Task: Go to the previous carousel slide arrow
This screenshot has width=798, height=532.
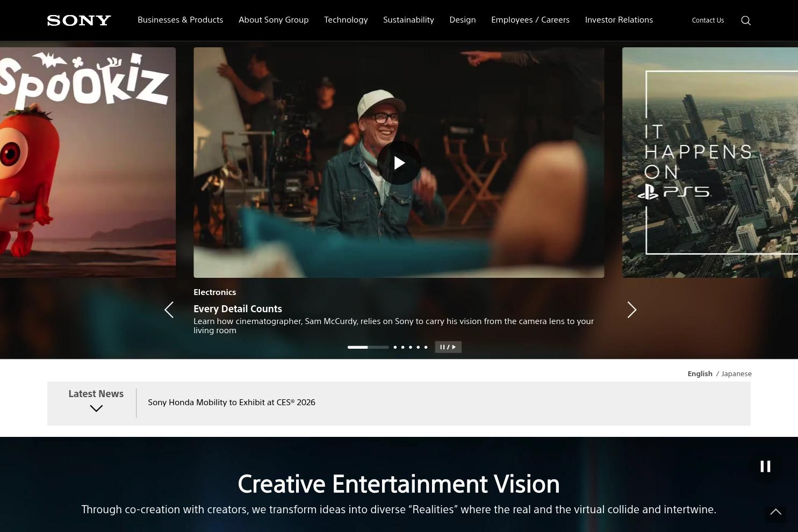Action: tap(169, 310)
